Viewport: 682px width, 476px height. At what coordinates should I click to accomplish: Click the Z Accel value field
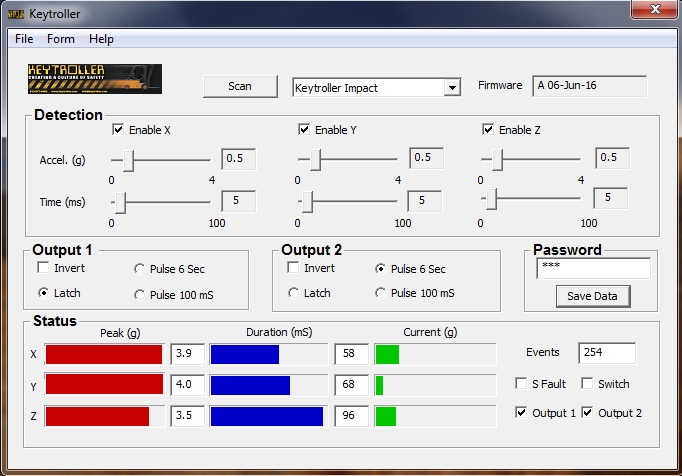point(612,158)
